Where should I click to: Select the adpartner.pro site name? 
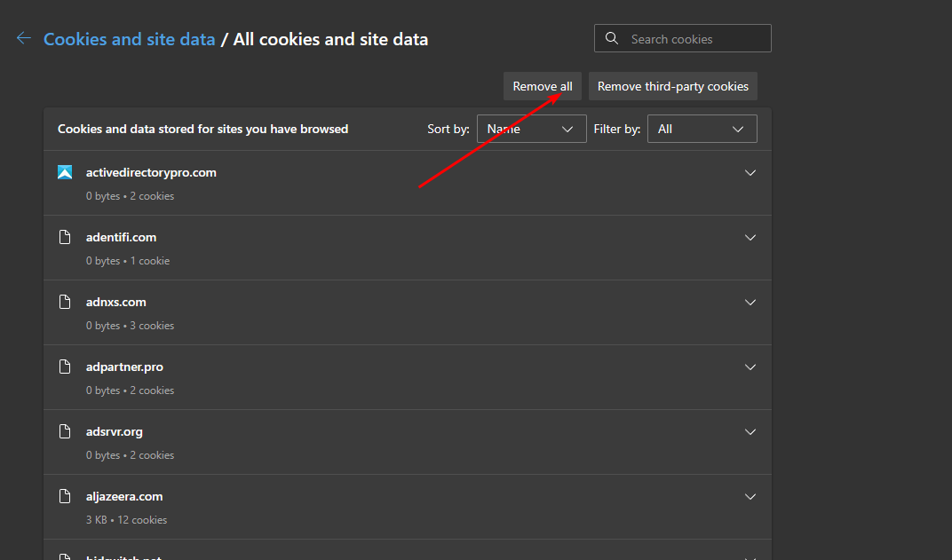pyautogui.click(x=124, y=367)
